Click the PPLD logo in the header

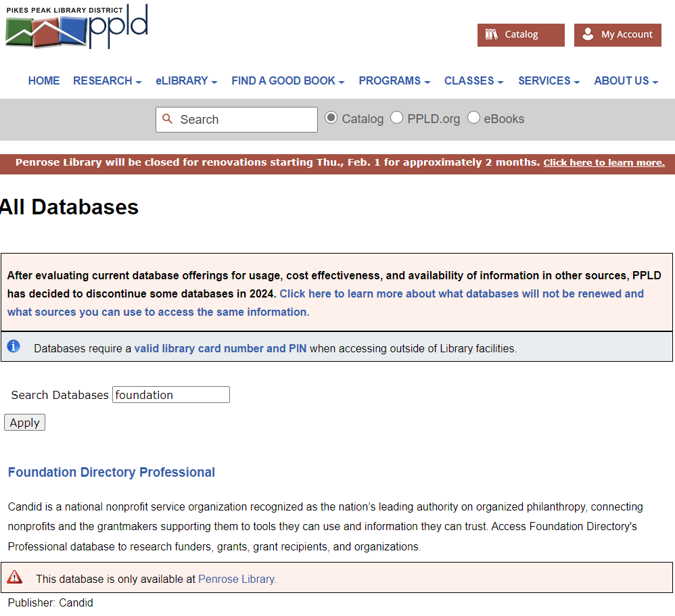[x=76, y=27]
